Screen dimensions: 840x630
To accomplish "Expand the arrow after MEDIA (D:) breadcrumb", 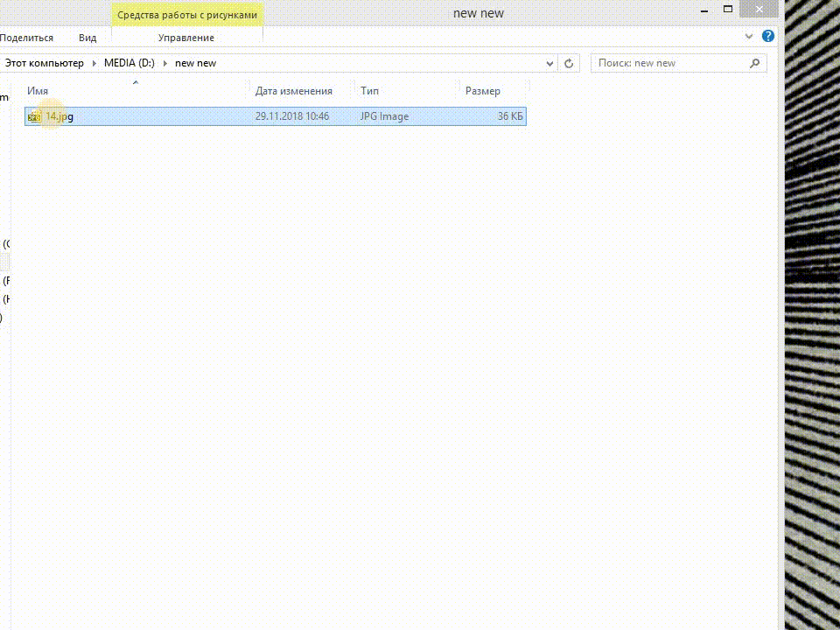I will pos(165,63).
